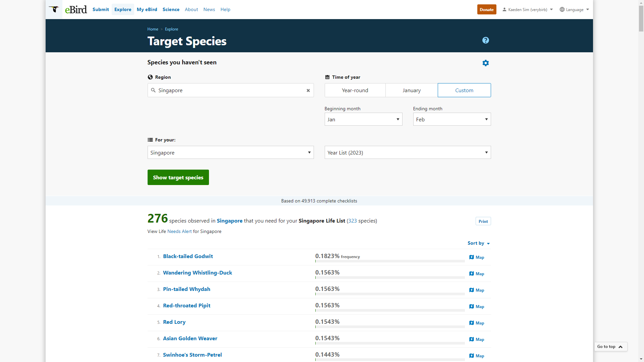
Task: Expand the Year List (2023) dropdown
Action: click(x=408, y=153)
